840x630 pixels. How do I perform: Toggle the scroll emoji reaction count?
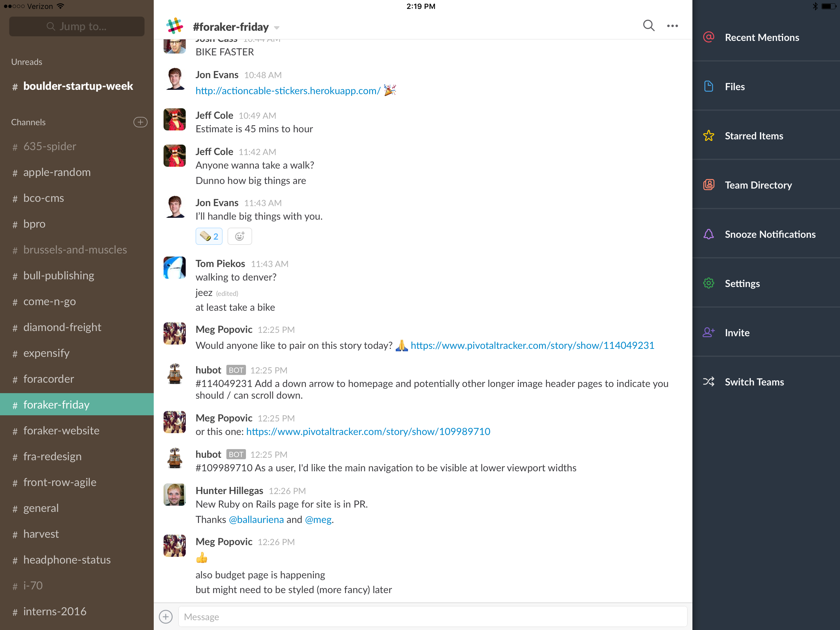[209, 236]
